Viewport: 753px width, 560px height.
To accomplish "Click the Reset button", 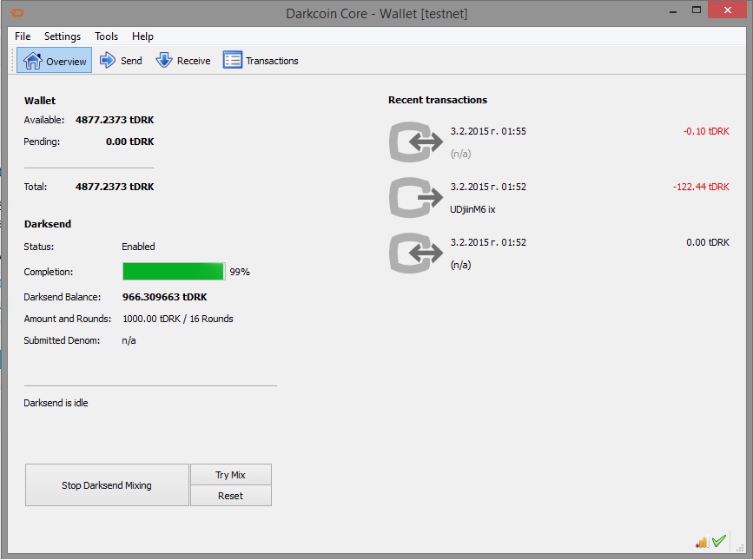I will pyautogui.click(x=230, y=496).
